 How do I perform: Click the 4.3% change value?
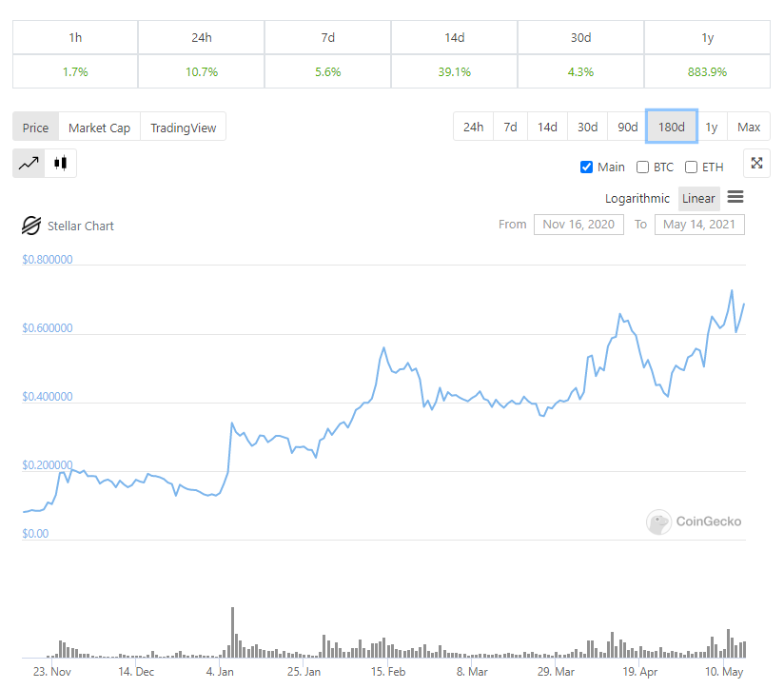click(580, 72)
